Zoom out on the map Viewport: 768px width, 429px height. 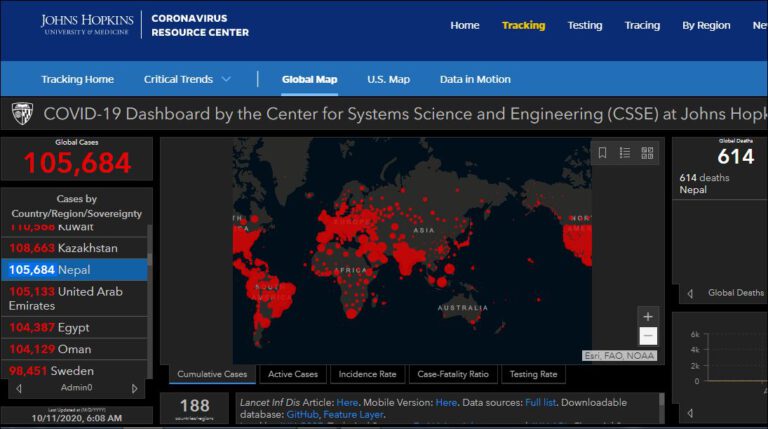point(648,337)
